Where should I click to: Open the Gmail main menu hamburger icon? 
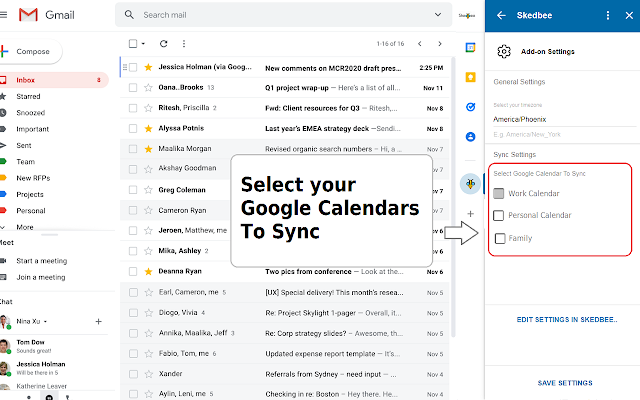pos(3,15)
